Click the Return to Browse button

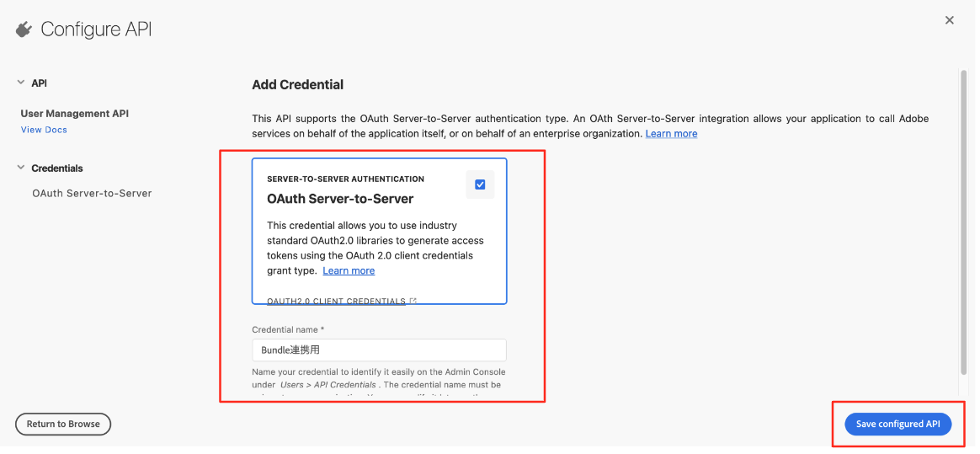coord(63,424)
